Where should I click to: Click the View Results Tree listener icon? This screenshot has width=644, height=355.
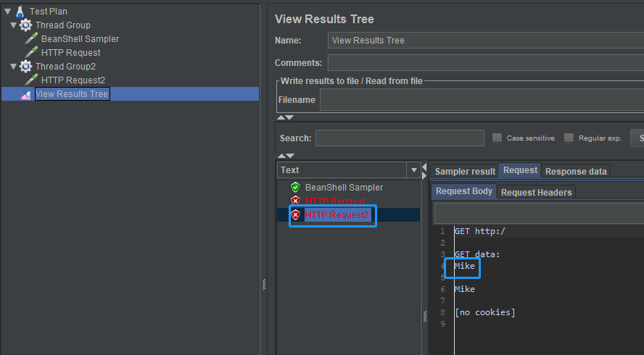[26, 95]
